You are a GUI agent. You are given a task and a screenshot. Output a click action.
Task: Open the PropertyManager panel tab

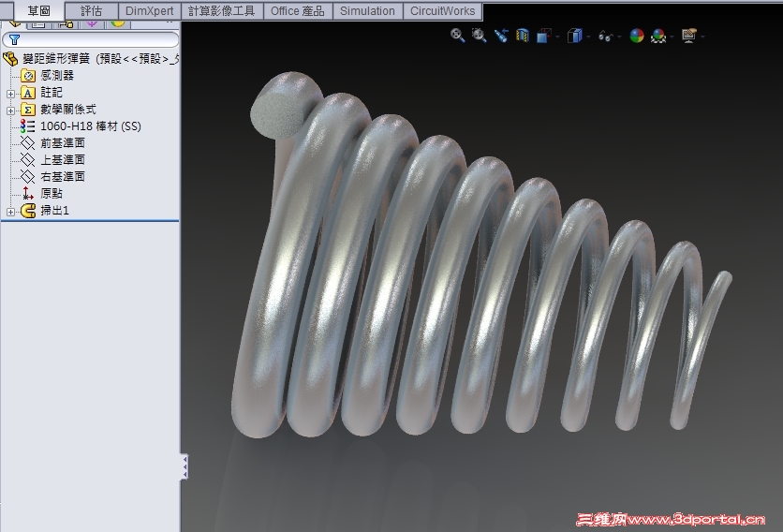[38, 23]
